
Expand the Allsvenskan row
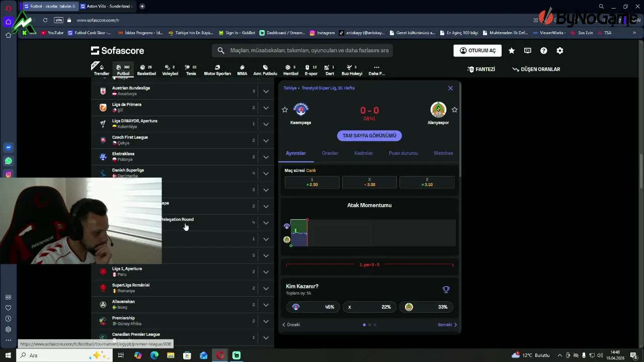point(266,305)
